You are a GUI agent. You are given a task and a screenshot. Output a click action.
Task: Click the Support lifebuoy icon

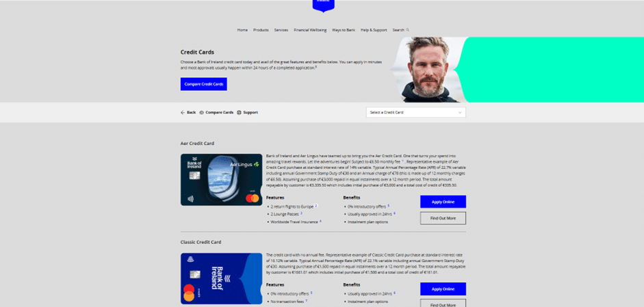click(239, 112)
